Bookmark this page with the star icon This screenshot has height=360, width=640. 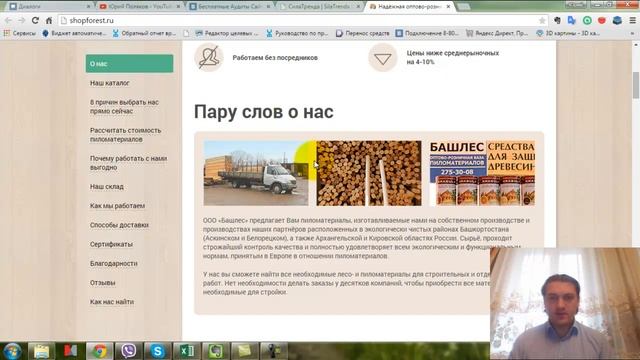click(x=542, y=20)
